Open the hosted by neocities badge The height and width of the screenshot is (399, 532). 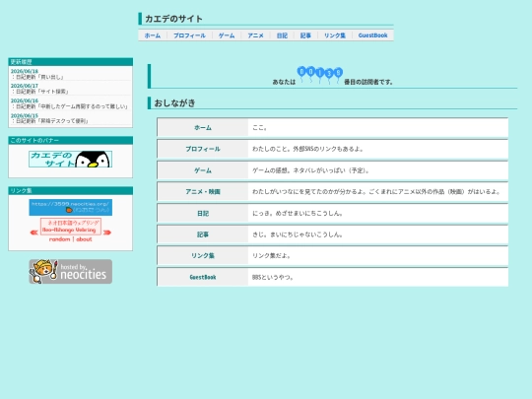pos(70,272)
